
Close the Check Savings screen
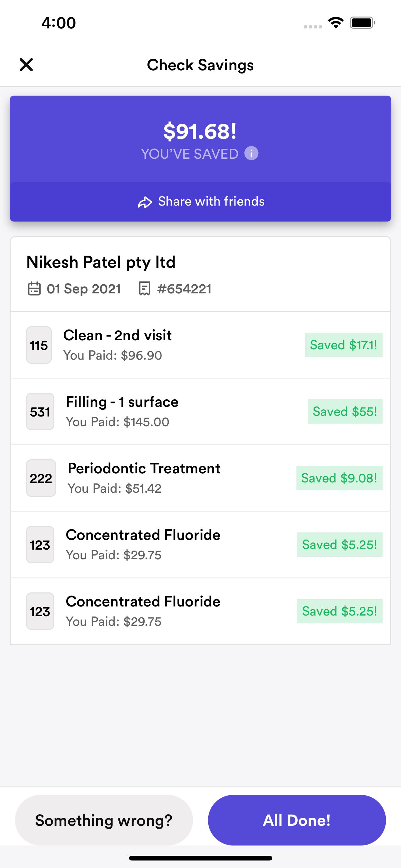(x=26, y=65)
